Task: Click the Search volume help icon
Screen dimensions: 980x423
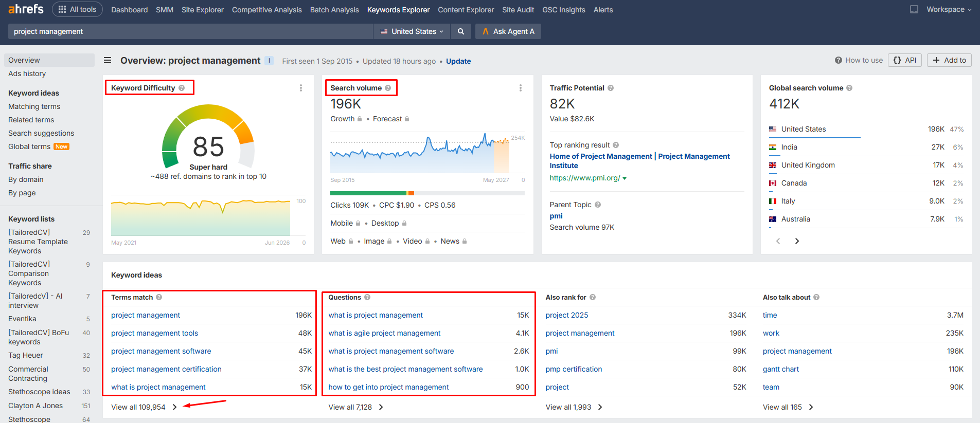Action: [388, 88]
